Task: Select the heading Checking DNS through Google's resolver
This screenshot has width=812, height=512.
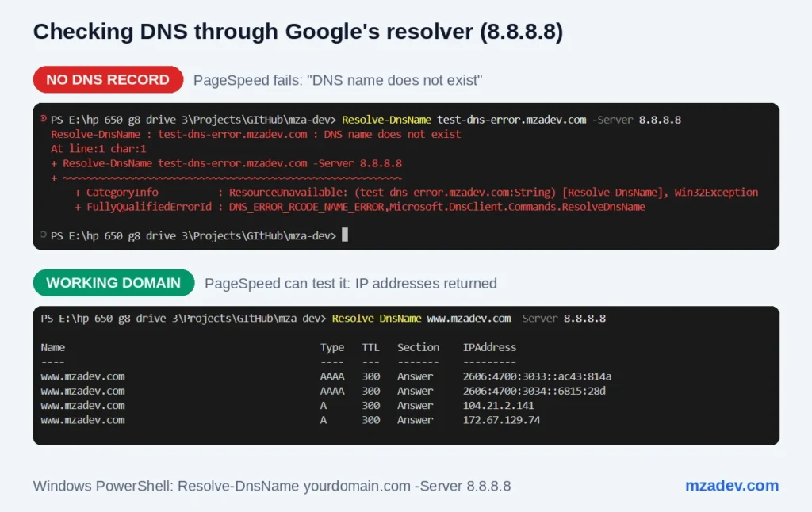Action: point(298,32)
